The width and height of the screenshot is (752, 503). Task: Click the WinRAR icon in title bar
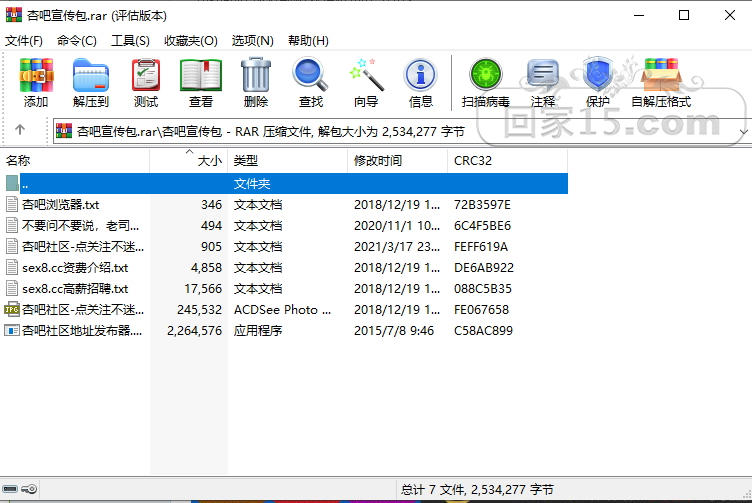14,15
